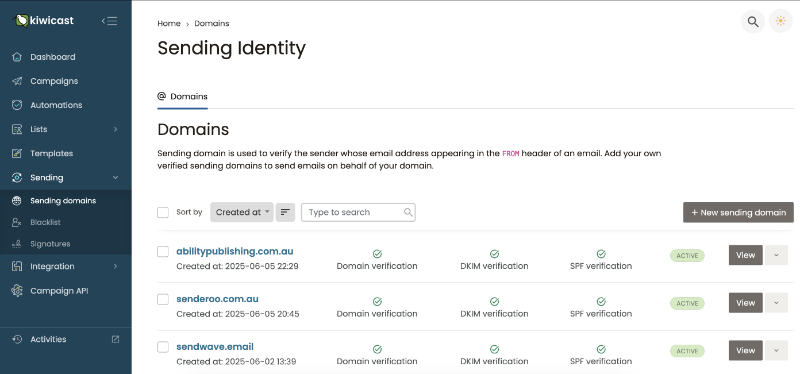Collapse the sidebar using the menu icon
Image resolution: width=800 pixels, height=374 pixels.
(x=110, y=21)
